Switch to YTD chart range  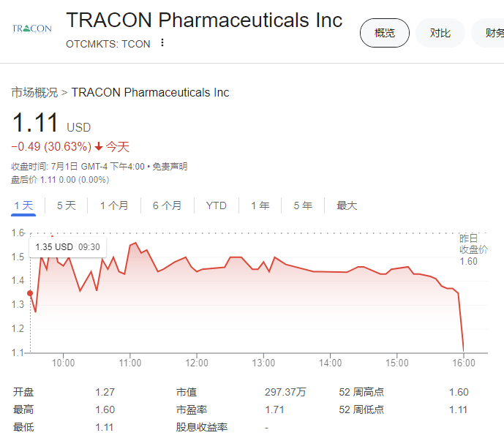pos(217,205)
